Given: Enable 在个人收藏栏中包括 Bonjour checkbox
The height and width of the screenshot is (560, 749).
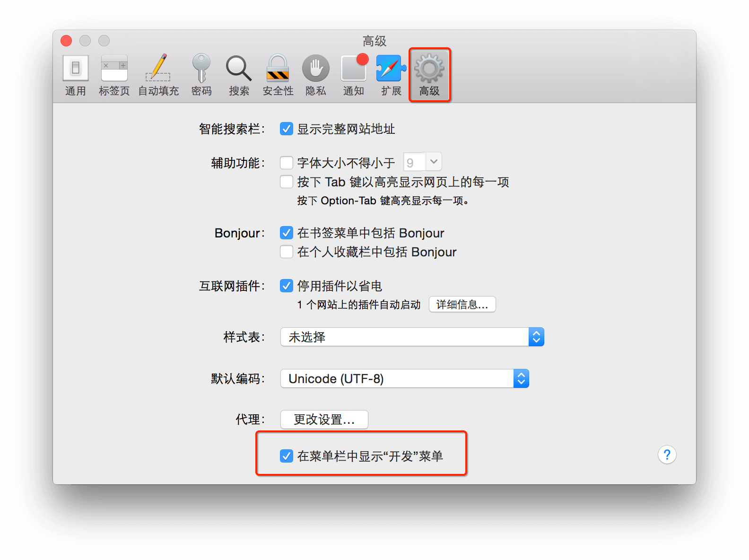Looking at the screenshot, I should pos(287,252).
